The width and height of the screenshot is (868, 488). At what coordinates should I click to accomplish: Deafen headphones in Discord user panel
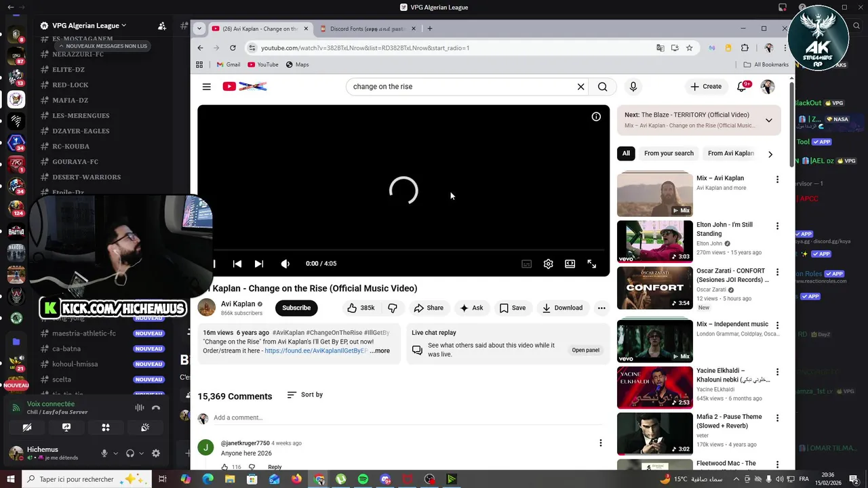coord(130,453)
